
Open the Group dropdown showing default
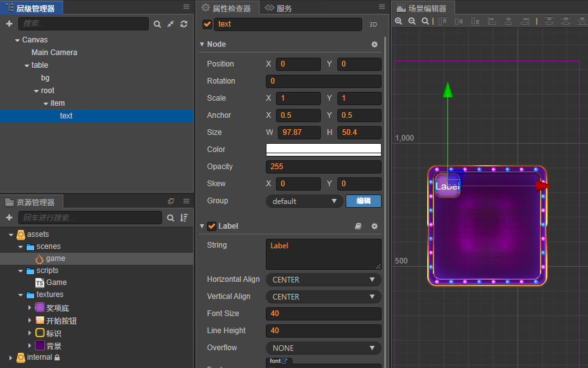(304, 201)
